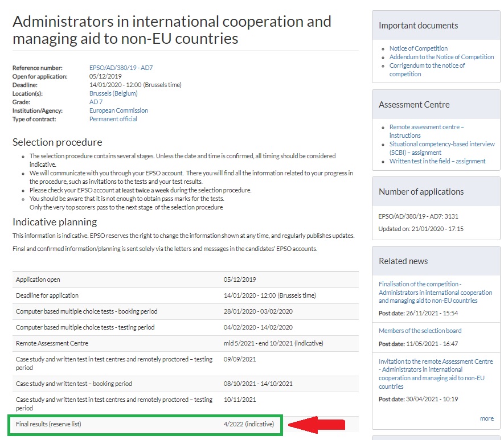
Task: Click the AD 7 grade link
Action: coord(96,102)
